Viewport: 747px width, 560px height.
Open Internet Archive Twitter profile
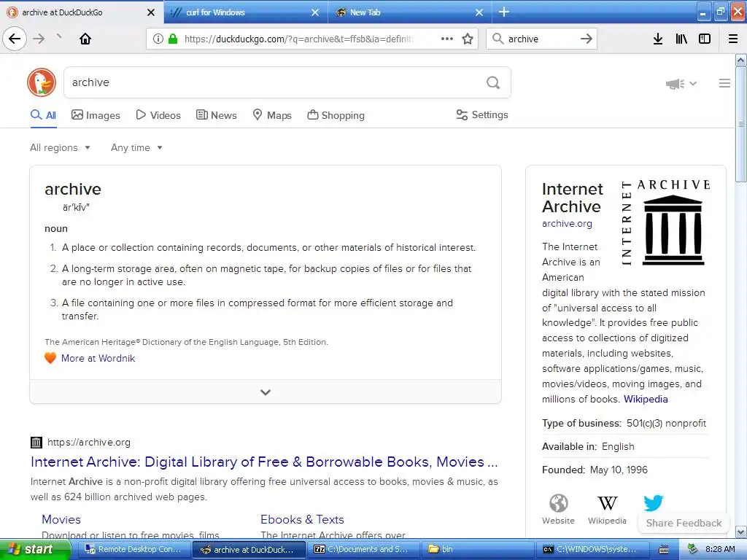(x=653, y=502)
